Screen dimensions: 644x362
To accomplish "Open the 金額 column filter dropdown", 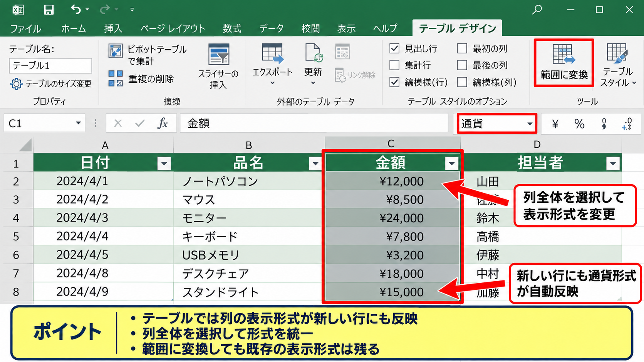I will pyautogui.click(x=451, y=163).
